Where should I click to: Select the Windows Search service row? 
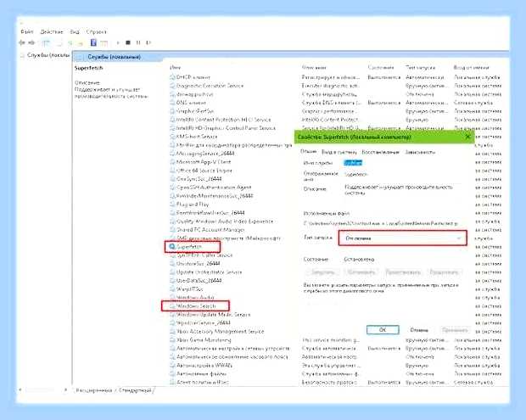195,306
